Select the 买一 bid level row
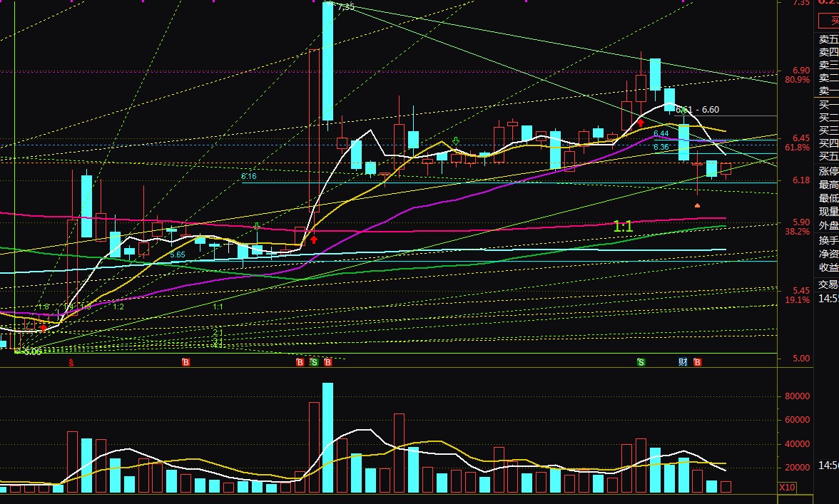The width and height of the screenshot is (839, 504). [828, 104]
